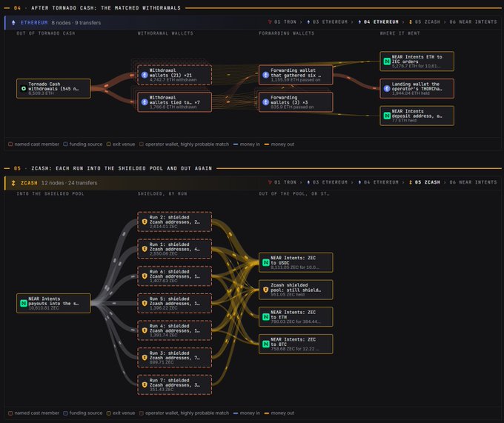
Task: Click the 'OUT OF THE POOL, OR ST…' header
Action: (x=294, y=193)
